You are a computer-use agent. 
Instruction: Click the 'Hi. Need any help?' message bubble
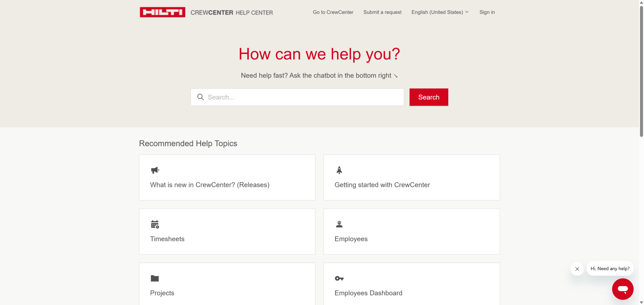(x=610, y=269)
